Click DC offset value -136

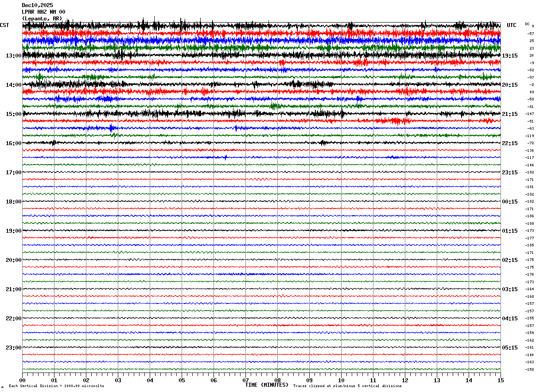click(x=530, y=150)
